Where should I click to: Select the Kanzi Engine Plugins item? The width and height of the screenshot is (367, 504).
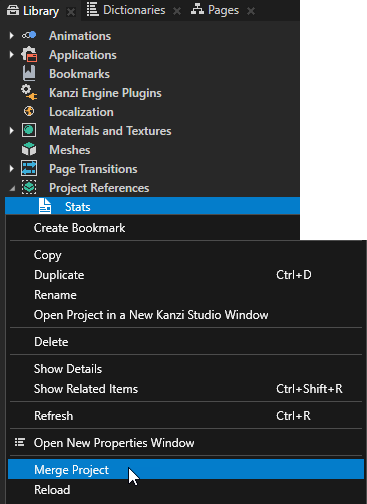105,93
